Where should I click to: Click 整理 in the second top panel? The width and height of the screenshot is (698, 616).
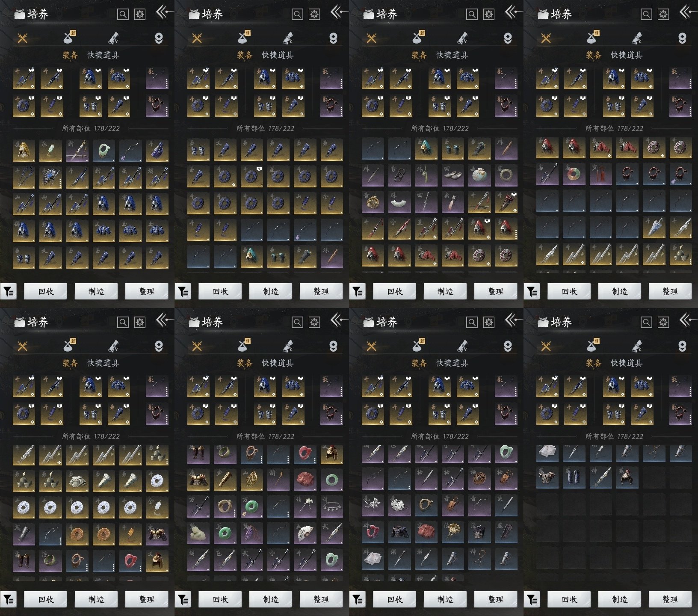pyautogui.click(x=321, y=291)
